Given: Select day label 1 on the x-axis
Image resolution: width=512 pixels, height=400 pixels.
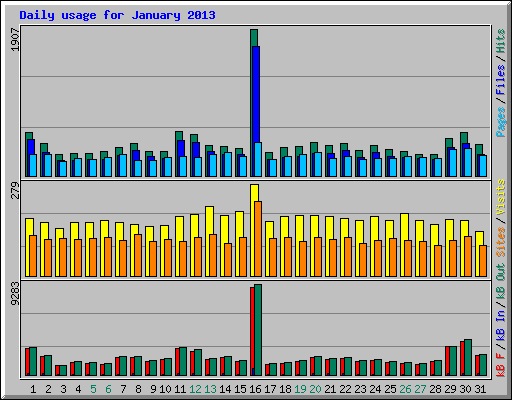Looking at the screenshot, I should 33,389.
